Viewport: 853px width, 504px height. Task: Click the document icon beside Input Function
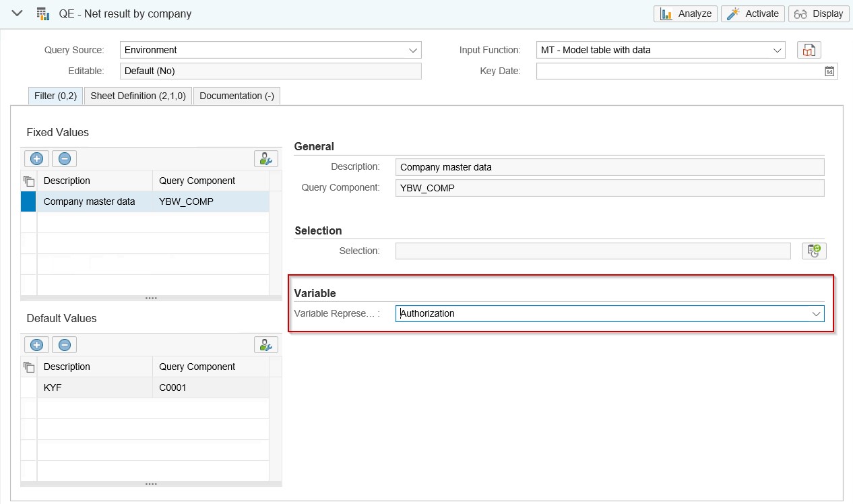coord(809,50)
